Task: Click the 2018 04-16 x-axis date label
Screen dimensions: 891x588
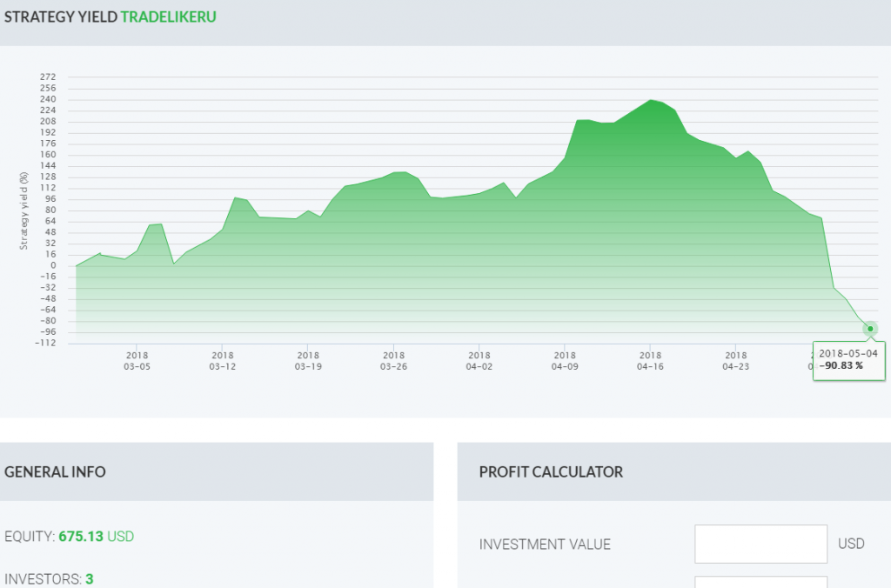Action: coord(650,361)
